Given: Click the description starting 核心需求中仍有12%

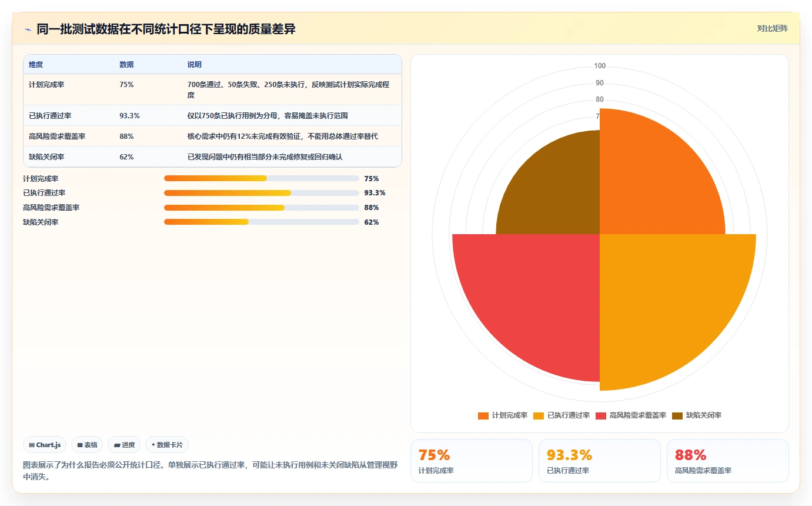Looking at the screenshot, I should click(283, 137).
